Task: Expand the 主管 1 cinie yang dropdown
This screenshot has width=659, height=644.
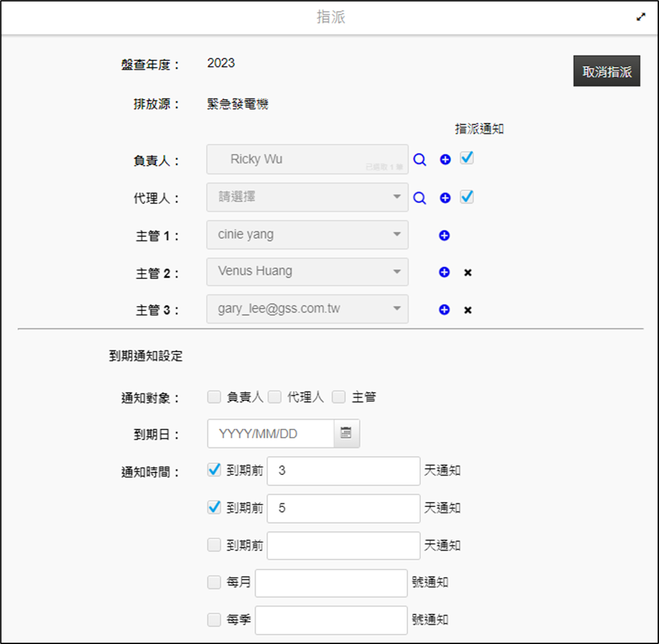Action: tap(307, 235)
